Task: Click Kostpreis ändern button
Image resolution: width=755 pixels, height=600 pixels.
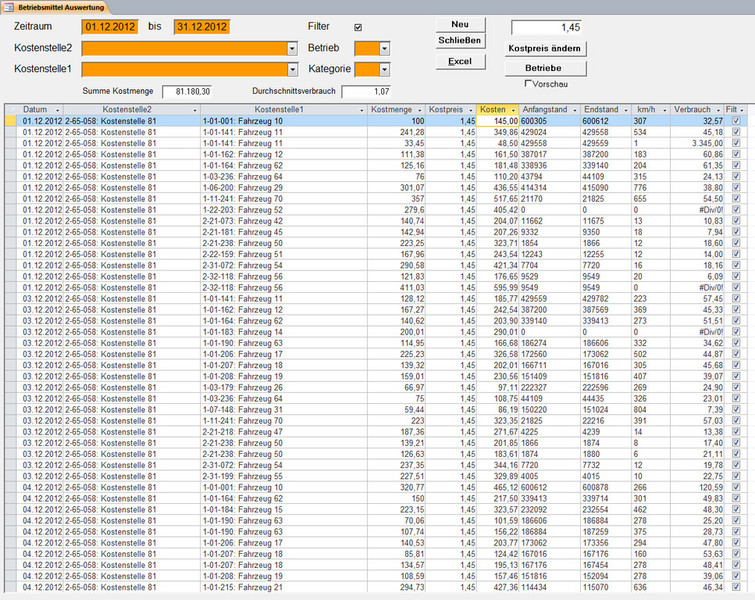Action: point(545,48)
